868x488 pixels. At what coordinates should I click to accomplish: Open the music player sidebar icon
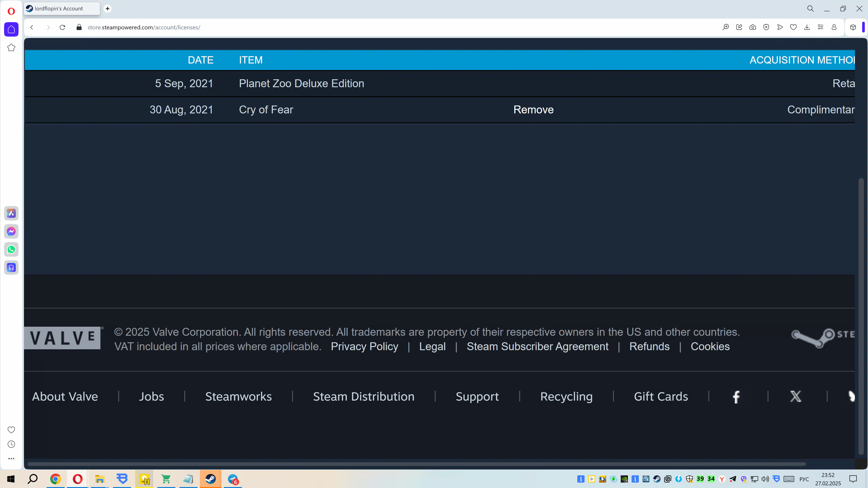click(x=11, y=268)
